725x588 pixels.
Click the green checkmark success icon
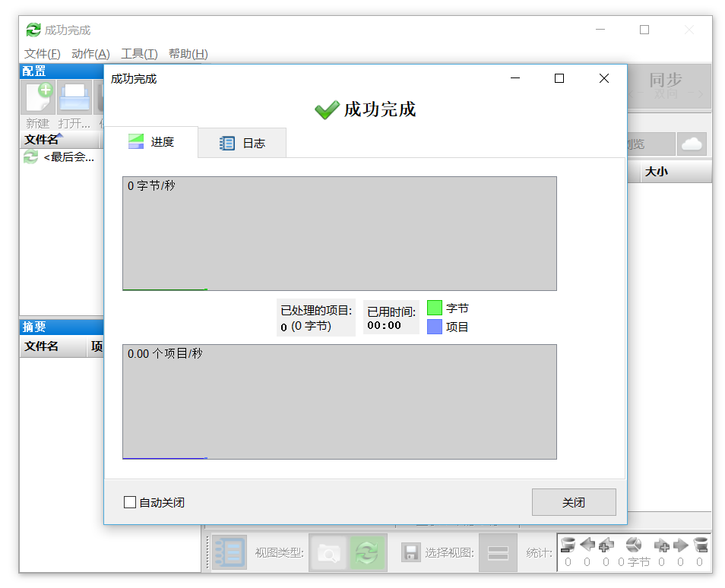pos(327,110)
